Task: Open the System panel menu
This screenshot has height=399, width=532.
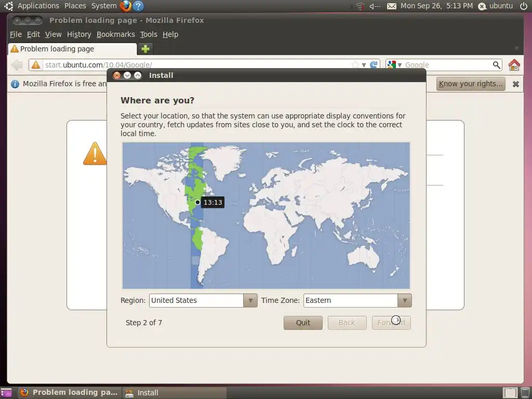Action: (x=104, y=6)
